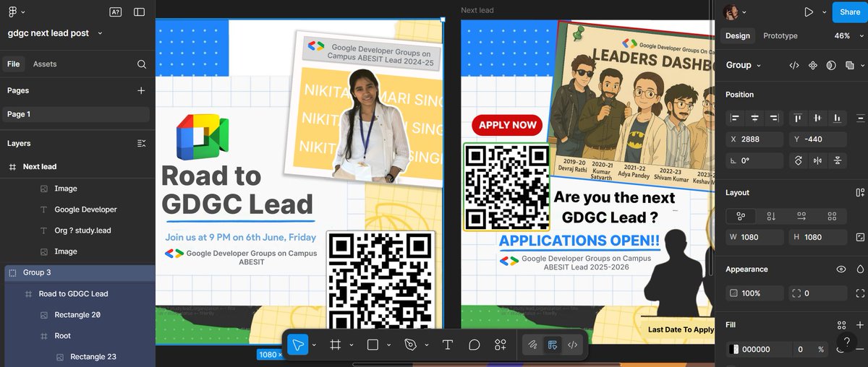Align horizontal centers icon

point(754,118)
